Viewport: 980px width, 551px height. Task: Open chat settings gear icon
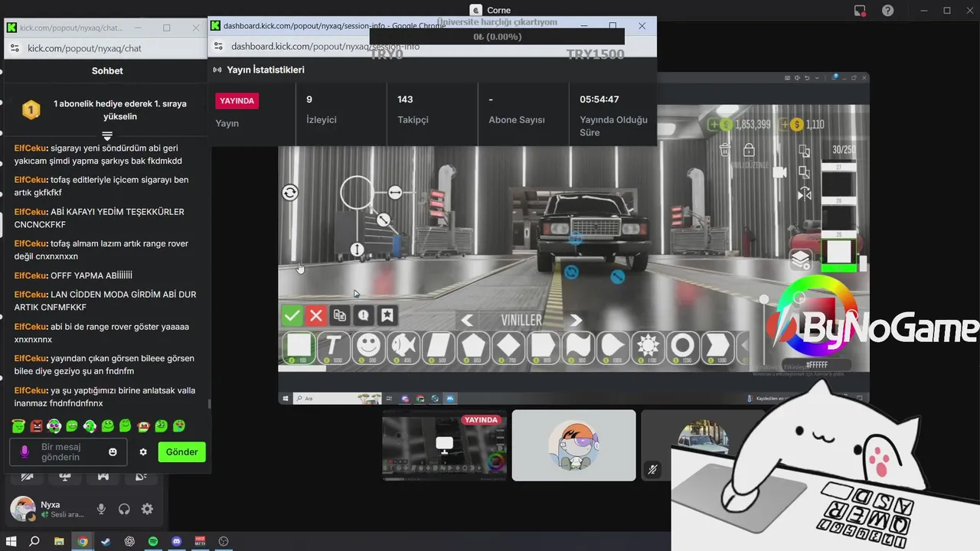(143, 452)
